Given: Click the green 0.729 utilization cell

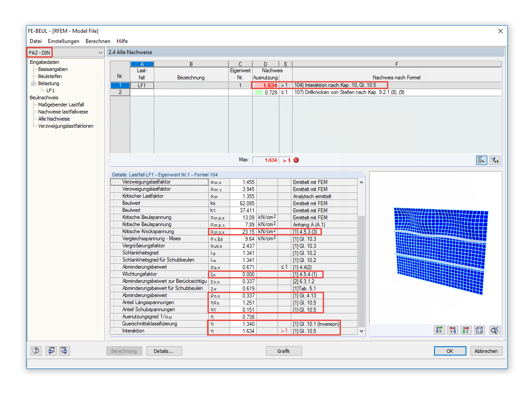Looking at the screenshot, I should [x=266, y=92].
